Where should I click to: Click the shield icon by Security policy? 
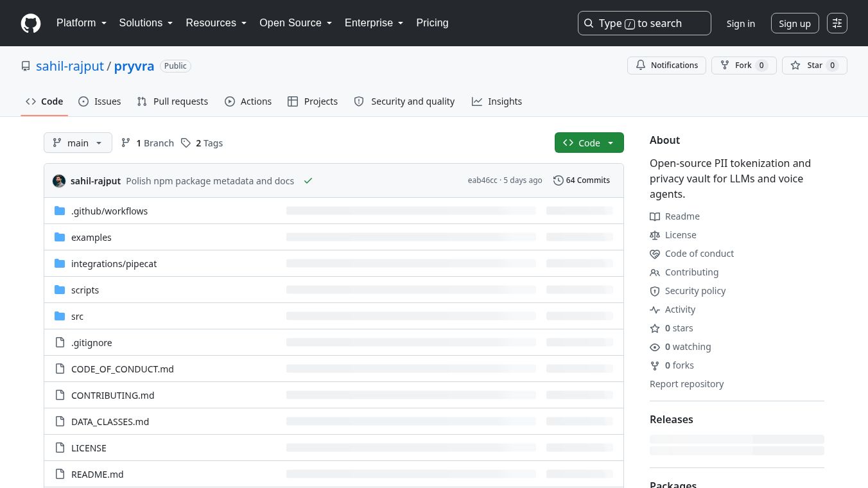[655, 291]
